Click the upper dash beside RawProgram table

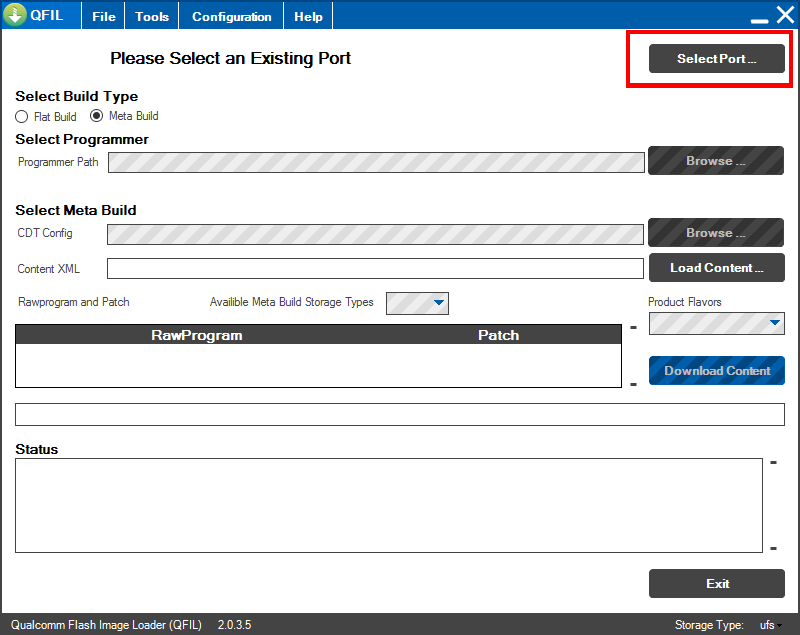coord(633,327)
